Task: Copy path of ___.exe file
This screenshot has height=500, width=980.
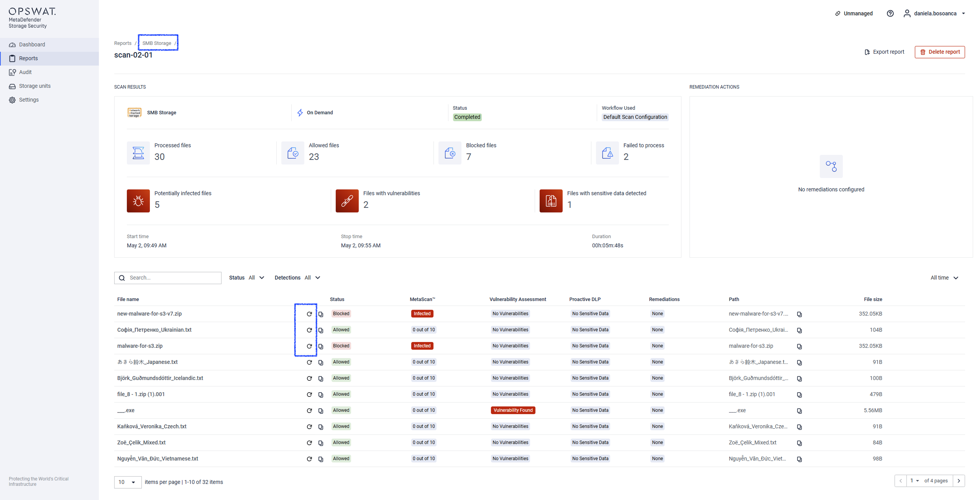Action: tap(799, 411)
